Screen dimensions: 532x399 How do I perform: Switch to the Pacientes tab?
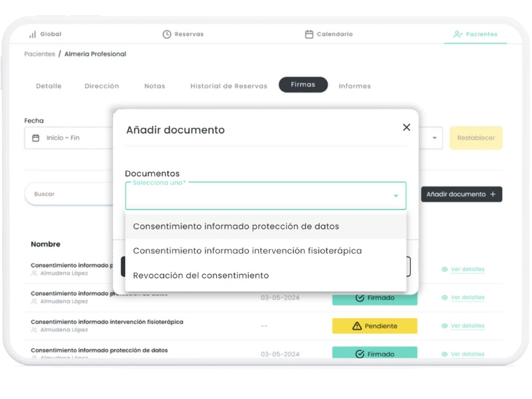(475, 35)
